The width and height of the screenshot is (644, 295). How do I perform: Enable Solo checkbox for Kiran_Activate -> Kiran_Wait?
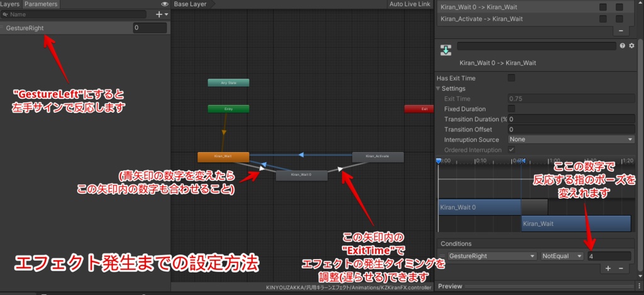(603, 19)
